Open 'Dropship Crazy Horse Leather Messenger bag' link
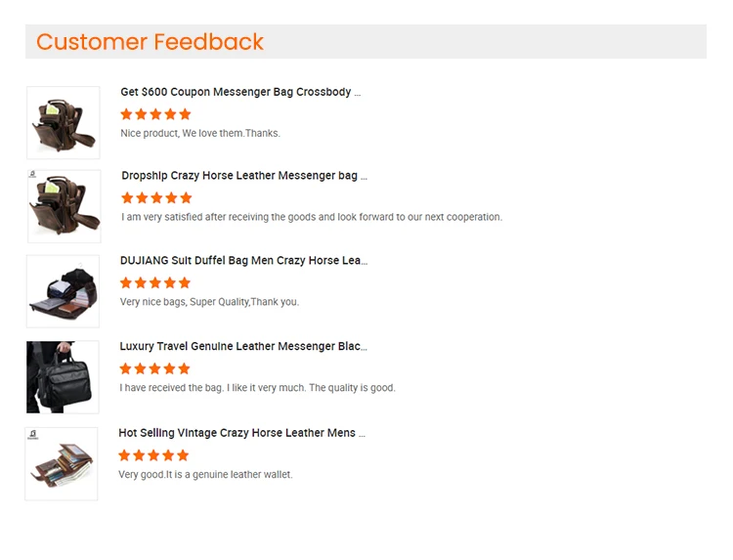The image size is (733, 560). (244, 176)
